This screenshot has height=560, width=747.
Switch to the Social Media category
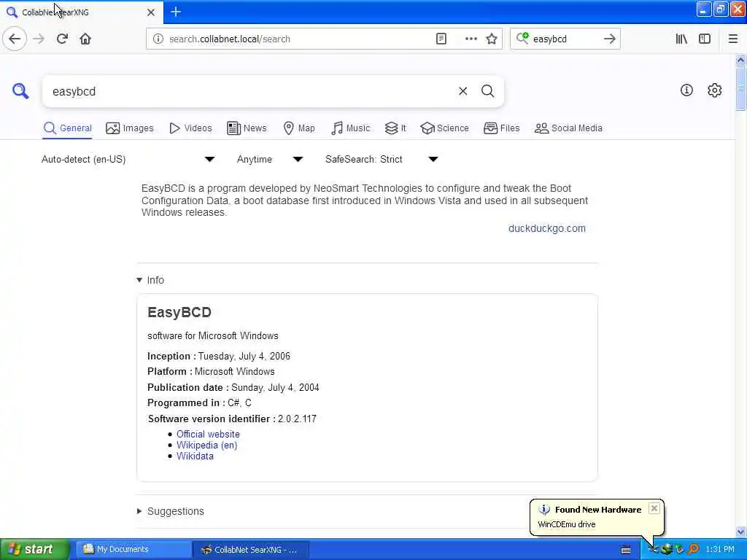tap(568, 128)
